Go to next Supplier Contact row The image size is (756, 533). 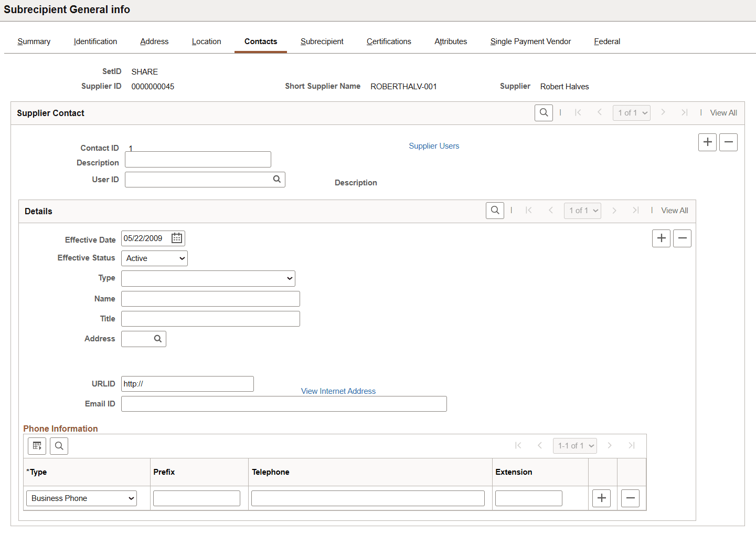pyautogui.click(x=663, y=112)
